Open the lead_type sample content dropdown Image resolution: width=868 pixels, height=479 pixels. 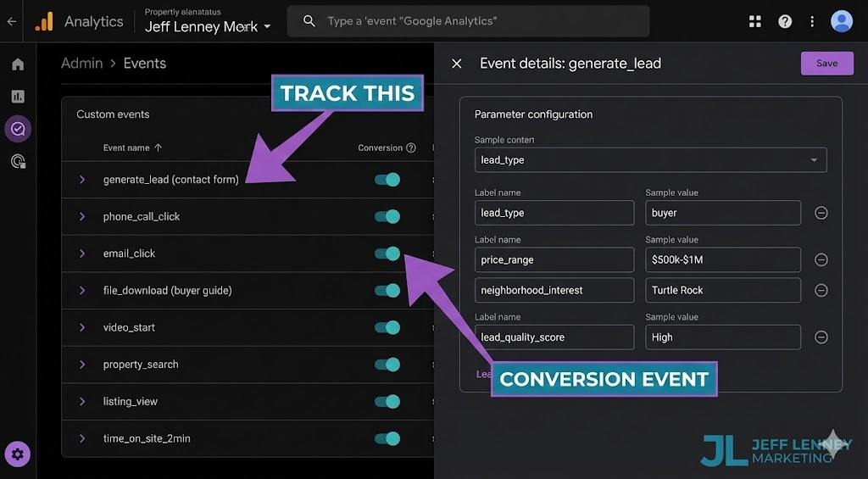(x=650, y=160)
